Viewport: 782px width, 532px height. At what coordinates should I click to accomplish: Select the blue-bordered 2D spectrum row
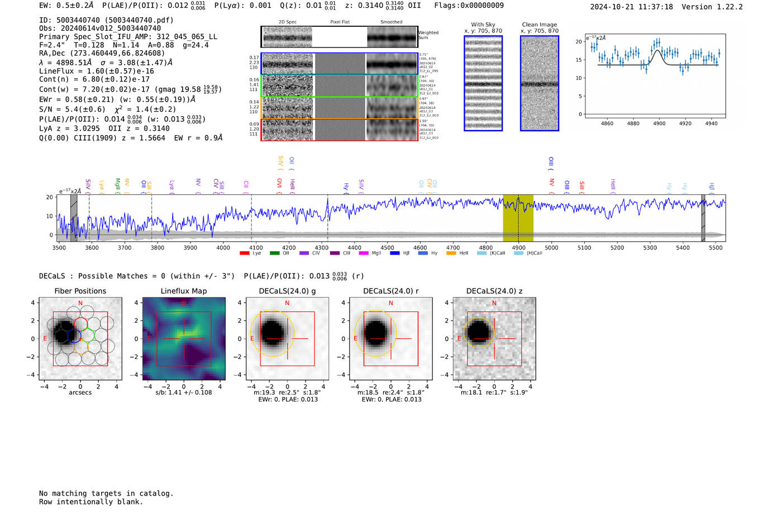click(340, 64)
